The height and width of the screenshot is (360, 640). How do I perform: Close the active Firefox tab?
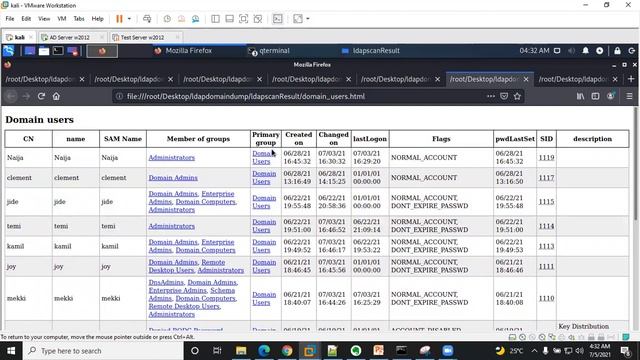pyautogui.click(x=526, y=79)
